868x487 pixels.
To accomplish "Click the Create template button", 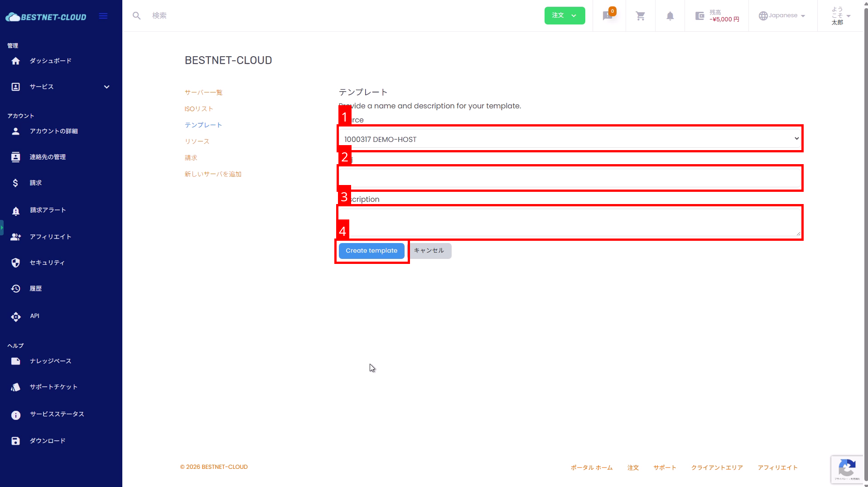I will coord(371,251).
